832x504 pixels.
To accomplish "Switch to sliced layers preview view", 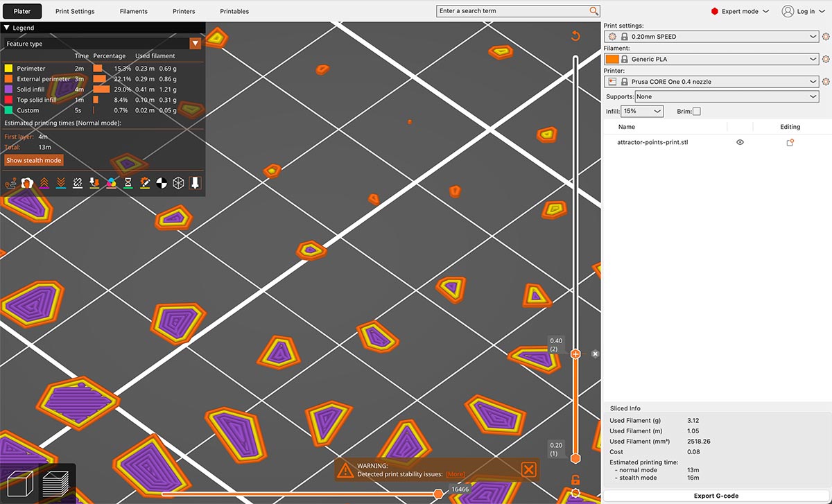I will [55, 483].
